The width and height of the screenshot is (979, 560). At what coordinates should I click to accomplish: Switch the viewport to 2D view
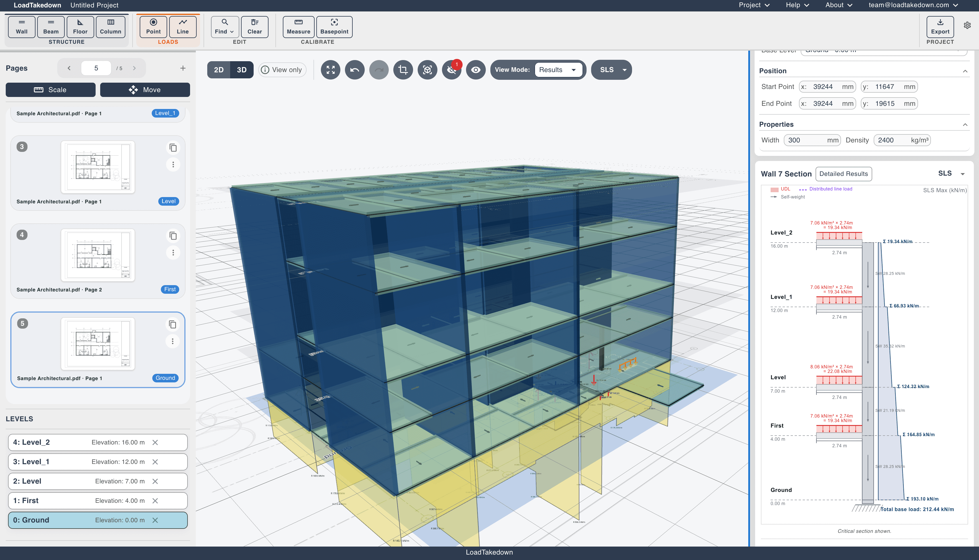(219, 69)
